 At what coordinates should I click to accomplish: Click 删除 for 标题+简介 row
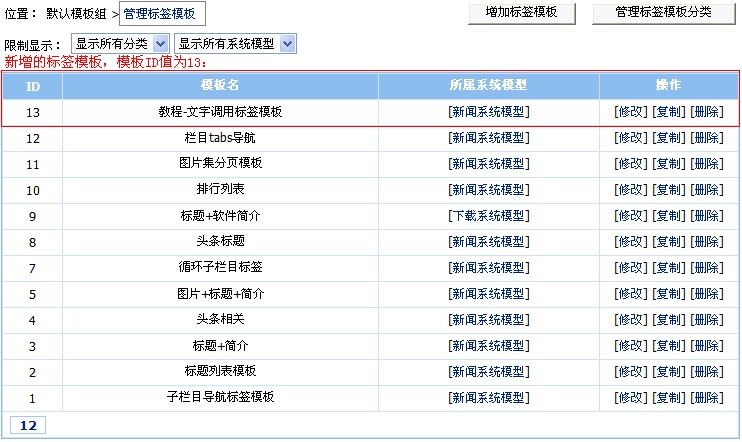(x=706, y=346)
